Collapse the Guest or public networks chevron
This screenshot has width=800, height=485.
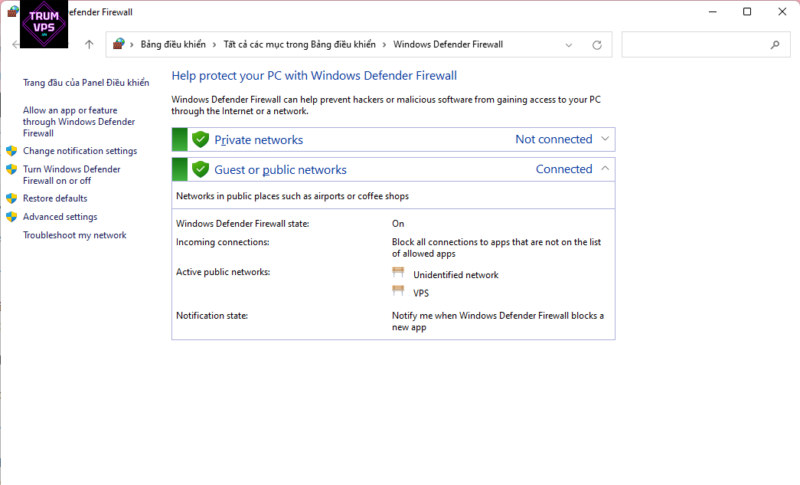pyautogui.click(x=605, y=168)
